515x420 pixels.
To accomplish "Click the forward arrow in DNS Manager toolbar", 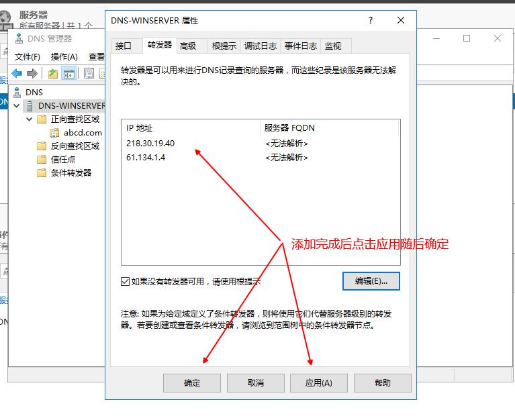I will tap(32, 73).
